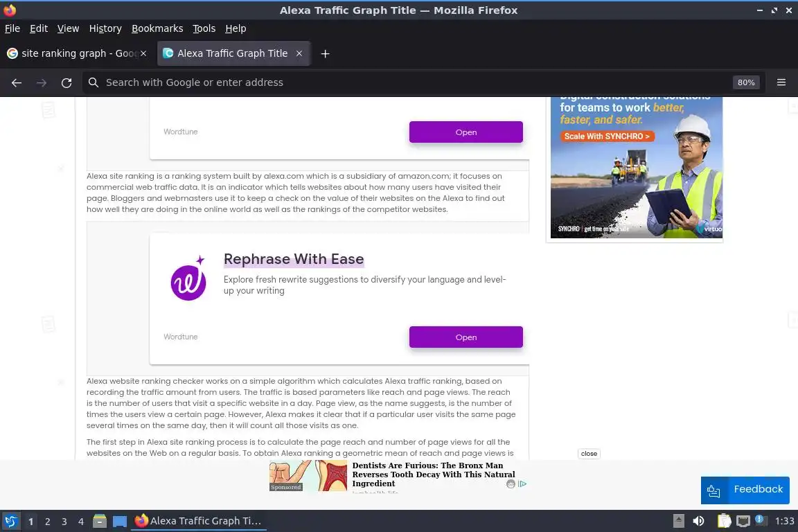The image size is (798, 532).
Task: Click the 'Explore fresh rewrite suggestions' description
Action: pyautogui.click(x=364, y=285)
